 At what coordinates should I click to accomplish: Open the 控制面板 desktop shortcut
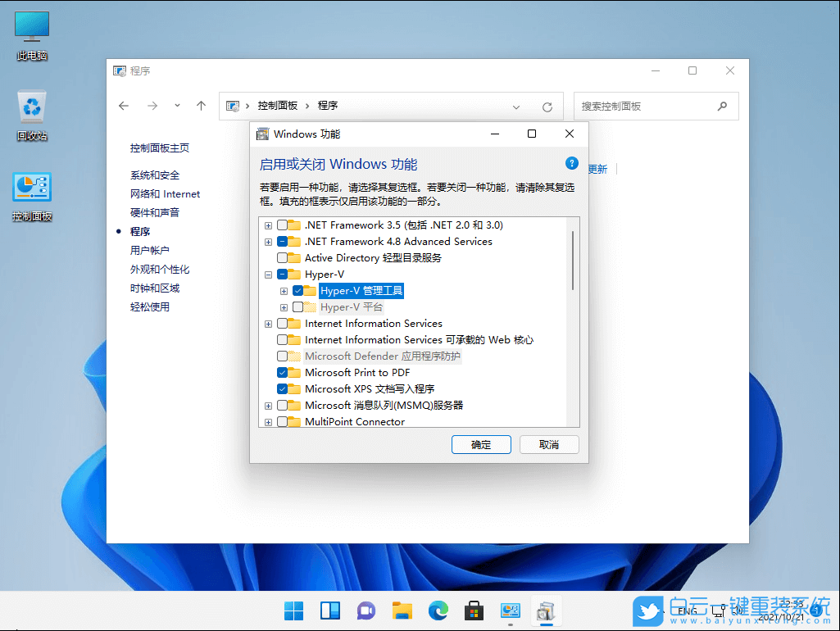pos(31,187)
